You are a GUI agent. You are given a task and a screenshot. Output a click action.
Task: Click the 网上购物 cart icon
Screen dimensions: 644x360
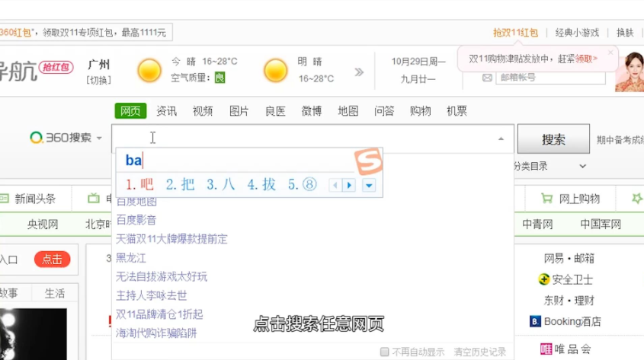pyautogui.click(x=546, y=199)
